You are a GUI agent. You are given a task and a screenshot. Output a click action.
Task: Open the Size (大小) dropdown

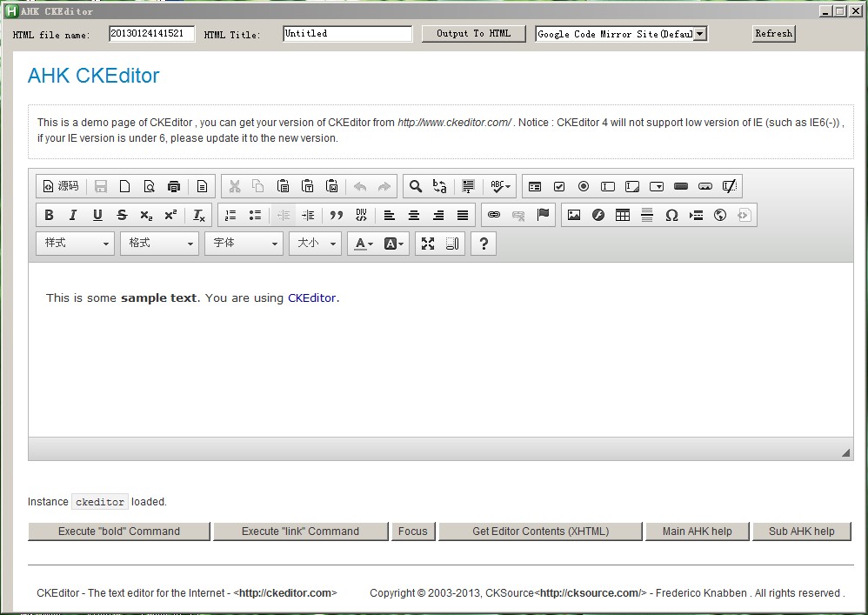[x=315, y=244]
